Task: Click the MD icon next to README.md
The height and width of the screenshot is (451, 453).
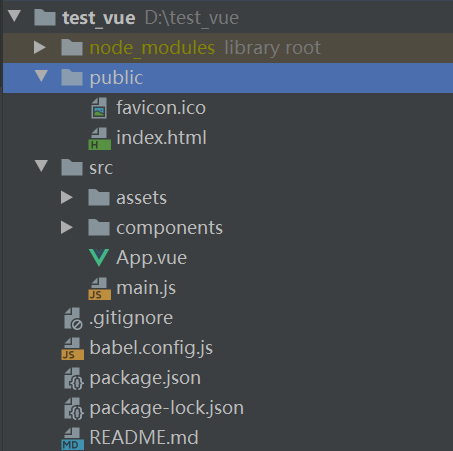Action: coord(73,438)
